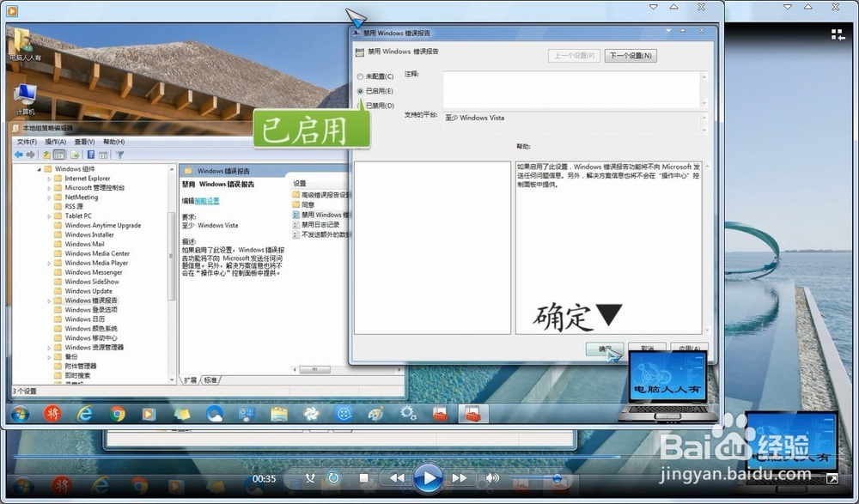Skip back with the previous button
The image size is (859, 504).
tap(397, 478)
